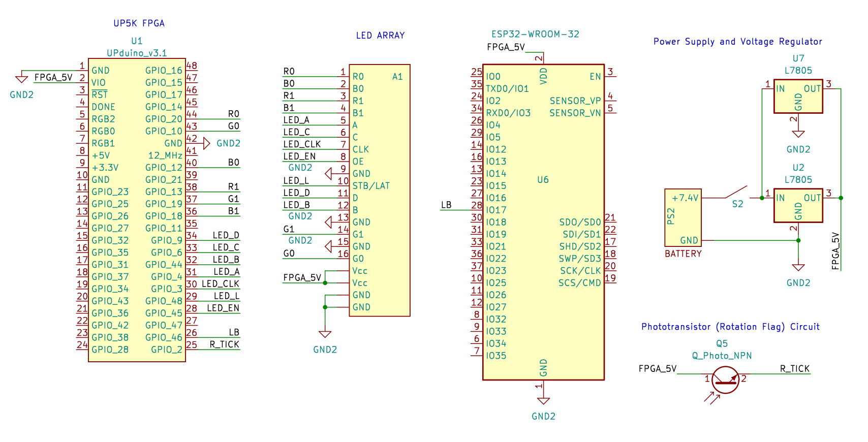Screen dimensions: 868x442
Task: Click FPGA_5V label at LED array Vcc
Action: click(302, 278)
